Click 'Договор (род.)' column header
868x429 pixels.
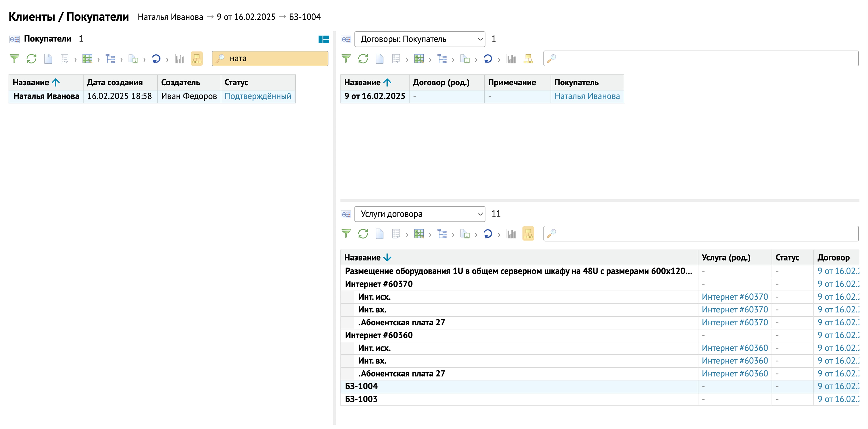[x=446, y=82]
